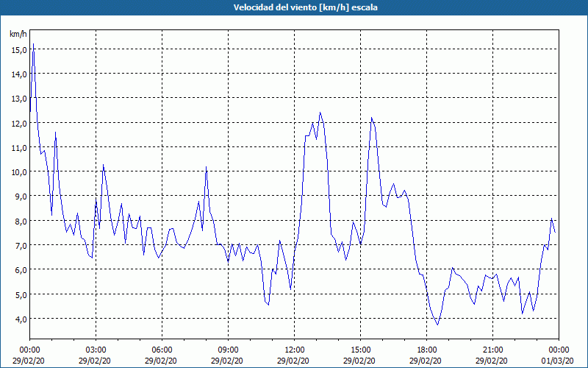
Task: Click the '29/02/20' date under 09:00
Action: point(226,361)
